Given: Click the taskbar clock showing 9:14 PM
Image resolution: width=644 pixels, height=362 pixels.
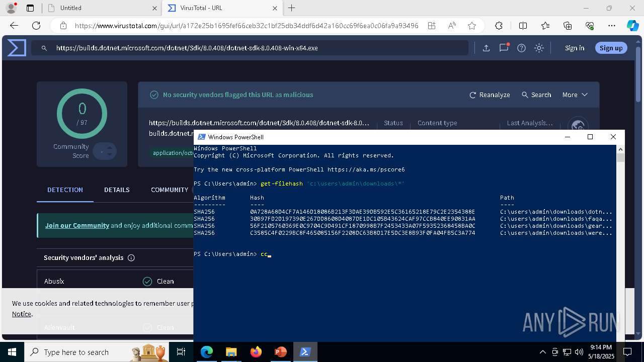Looking at the screenshot, I should [601, 352].
